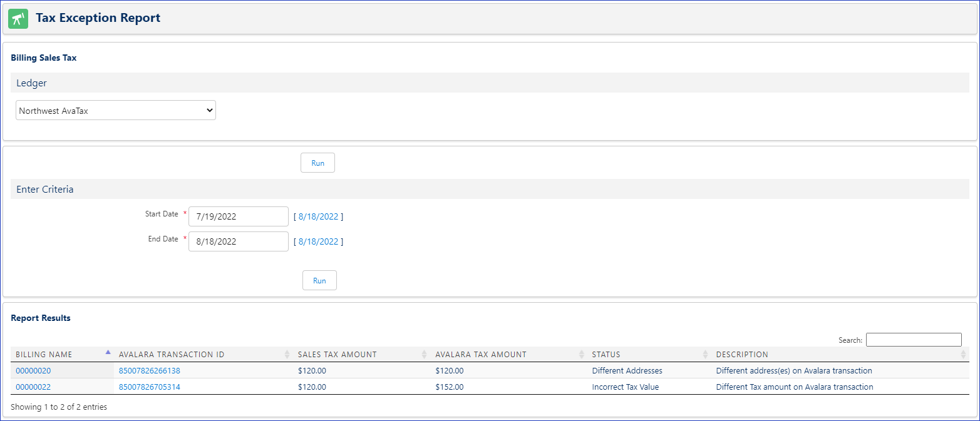Focus the End Date input field
This screenshot has width=980, height=421.
click(239, 241)
